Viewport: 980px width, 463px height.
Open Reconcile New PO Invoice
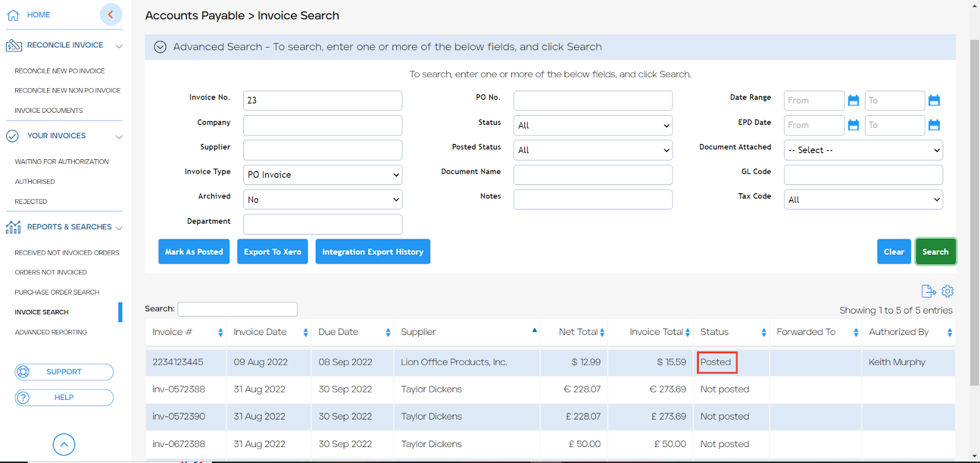59,71
